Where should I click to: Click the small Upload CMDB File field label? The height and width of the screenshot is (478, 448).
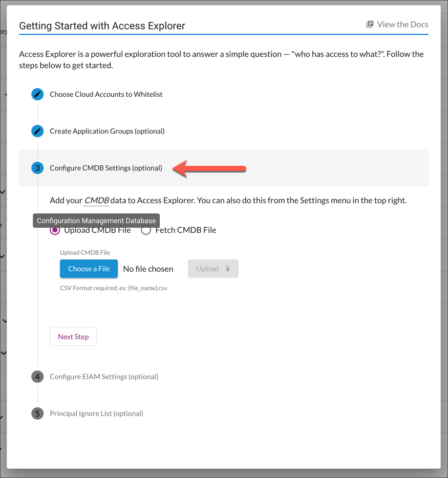[85, 252]
